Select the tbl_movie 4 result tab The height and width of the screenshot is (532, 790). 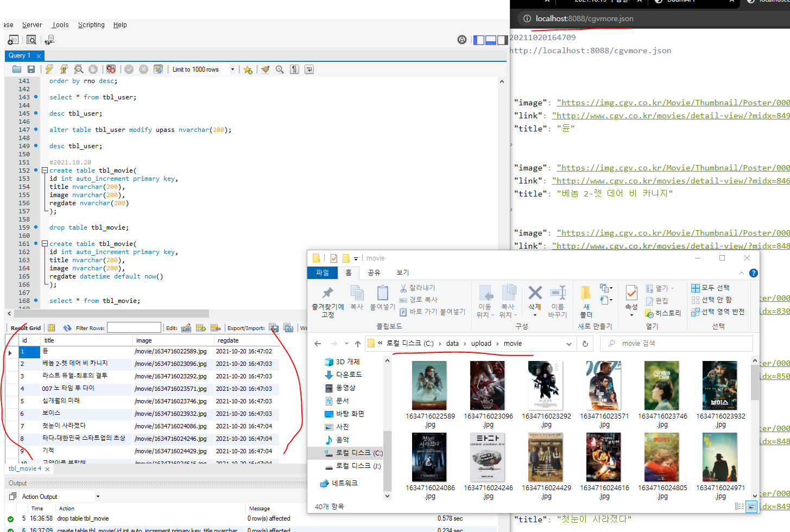point(25,468)
